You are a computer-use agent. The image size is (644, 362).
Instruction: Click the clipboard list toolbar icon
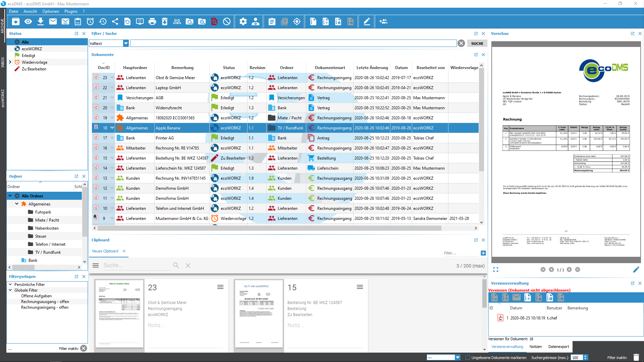click(272, 22)
